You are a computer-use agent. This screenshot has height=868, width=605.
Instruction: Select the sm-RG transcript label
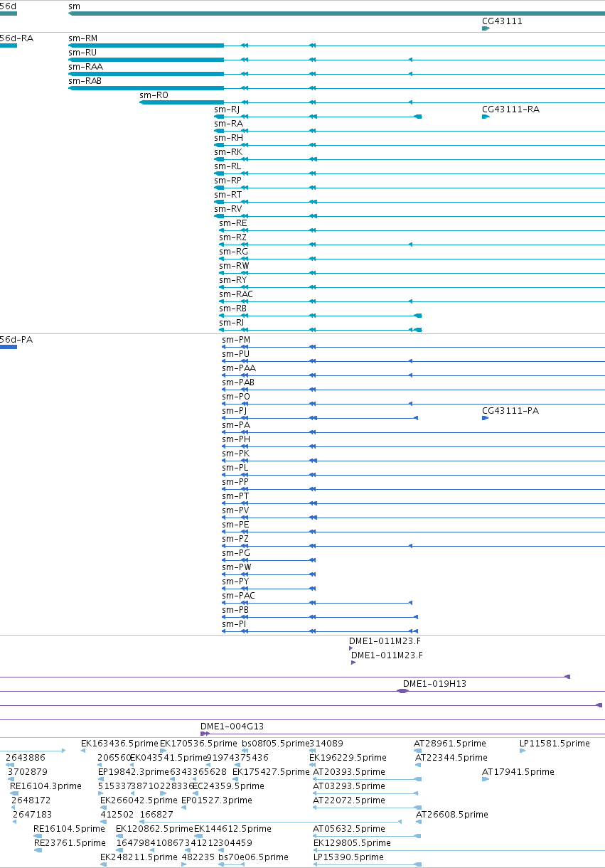pos(233,252)
